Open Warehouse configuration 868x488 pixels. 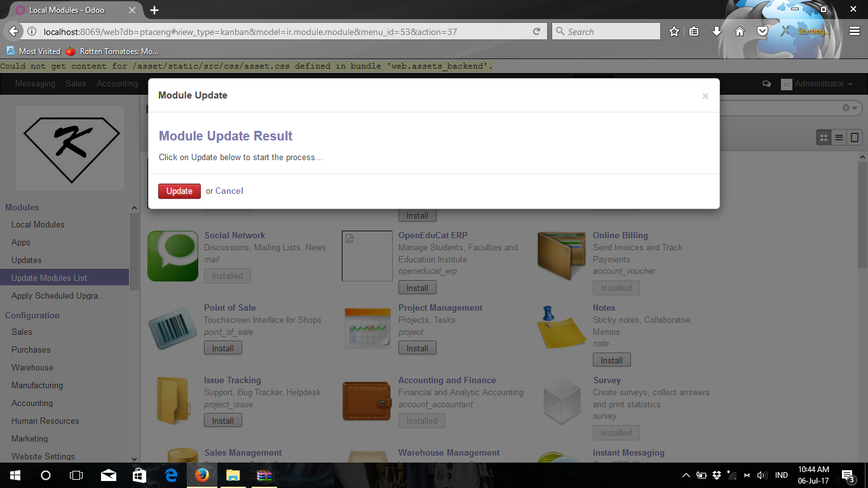pyautogui.click(x=32, y=367)
